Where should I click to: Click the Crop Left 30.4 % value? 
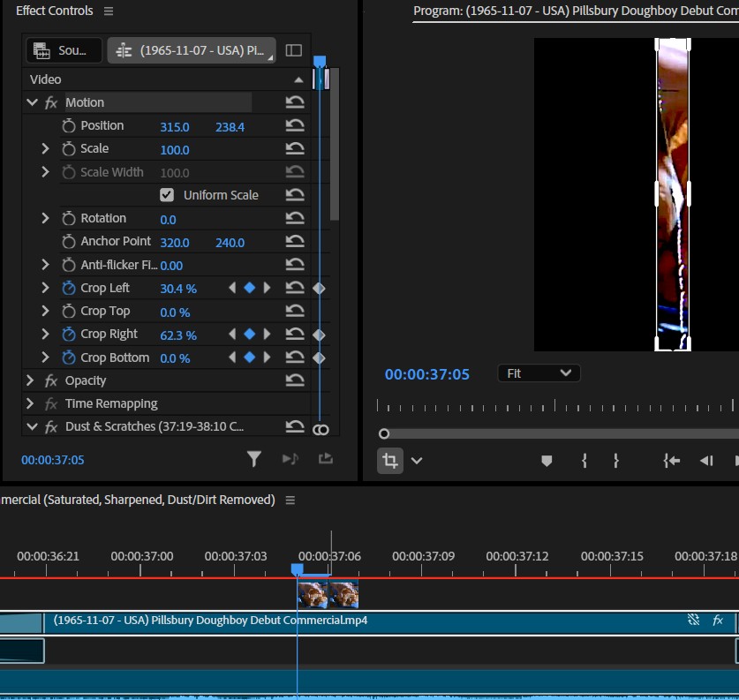click(178, 289)
